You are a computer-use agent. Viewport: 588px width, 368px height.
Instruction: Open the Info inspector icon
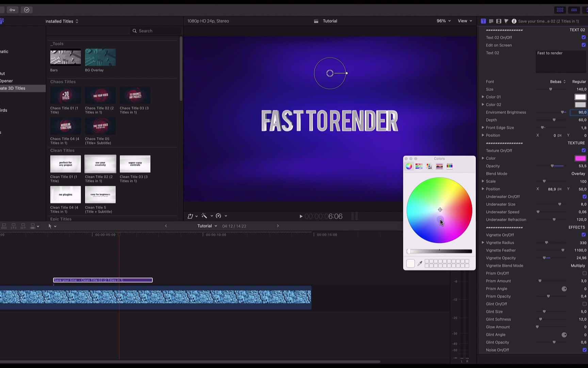[x=514, y=21]
